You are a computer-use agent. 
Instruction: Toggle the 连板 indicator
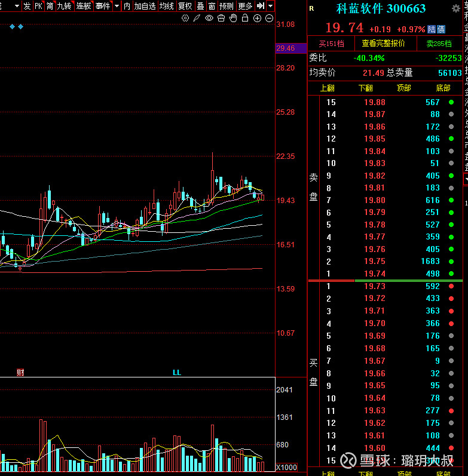pos(83,6)
